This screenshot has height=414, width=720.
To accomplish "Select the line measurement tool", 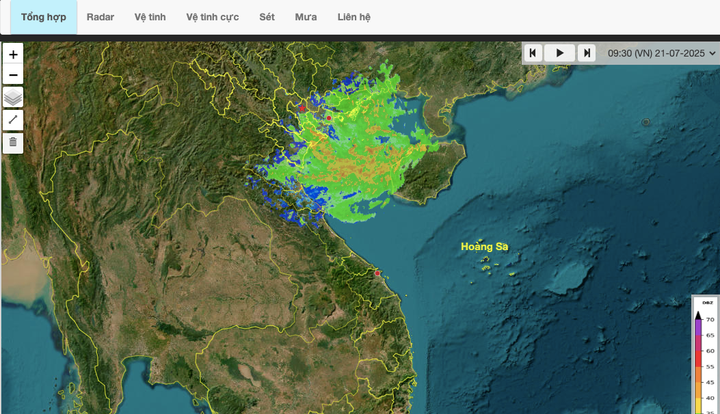I will pyautogui.click(x=13, y=120).
